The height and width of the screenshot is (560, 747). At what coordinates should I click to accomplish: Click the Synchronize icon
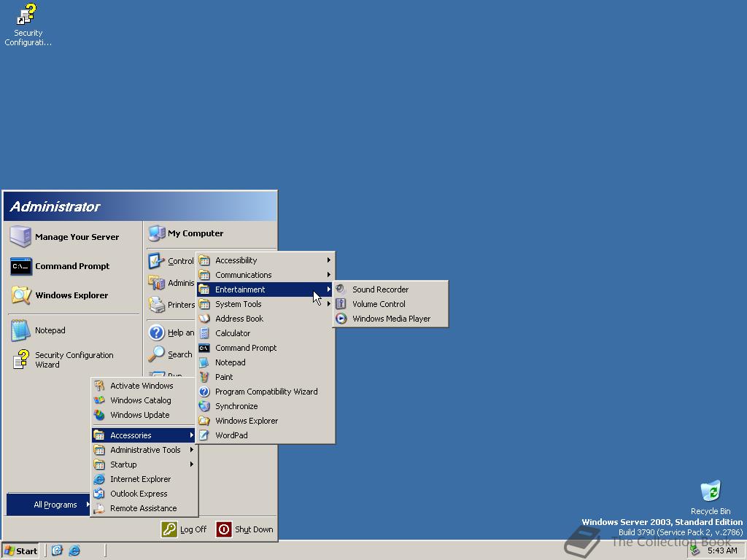point(204,406)
